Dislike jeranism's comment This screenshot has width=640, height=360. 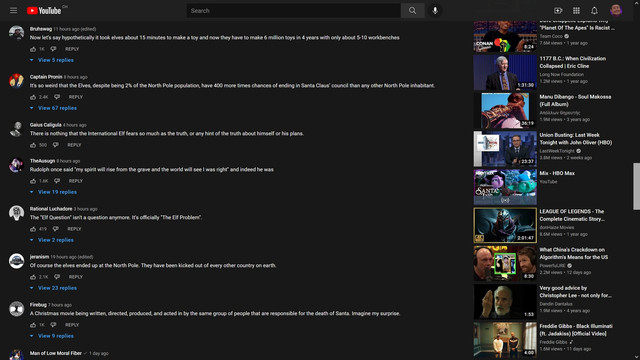[x=57, y=277]
